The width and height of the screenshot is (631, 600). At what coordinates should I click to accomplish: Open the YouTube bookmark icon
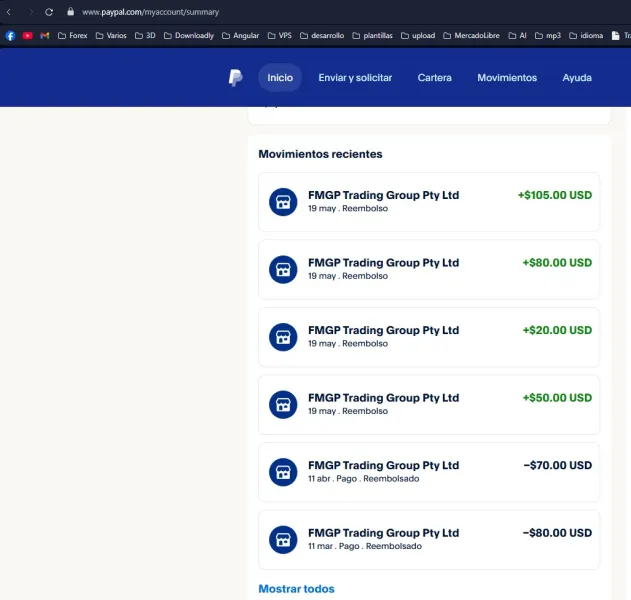27,35
